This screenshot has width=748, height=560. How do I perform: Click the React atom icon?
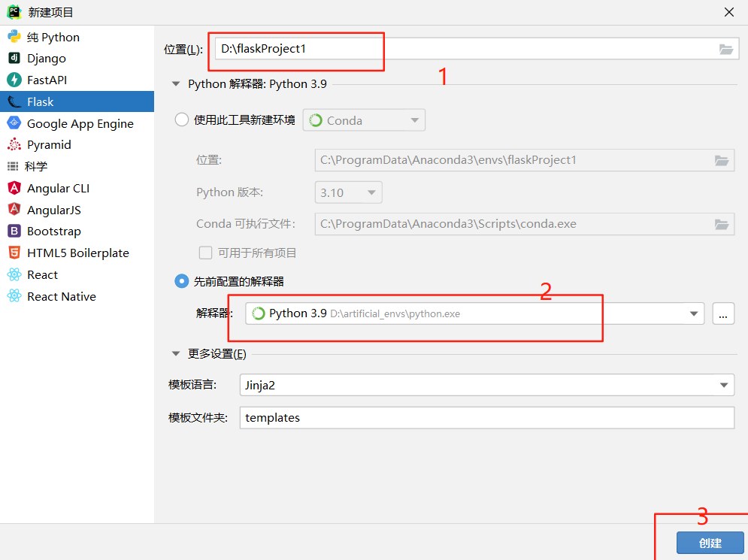point(14,274)
